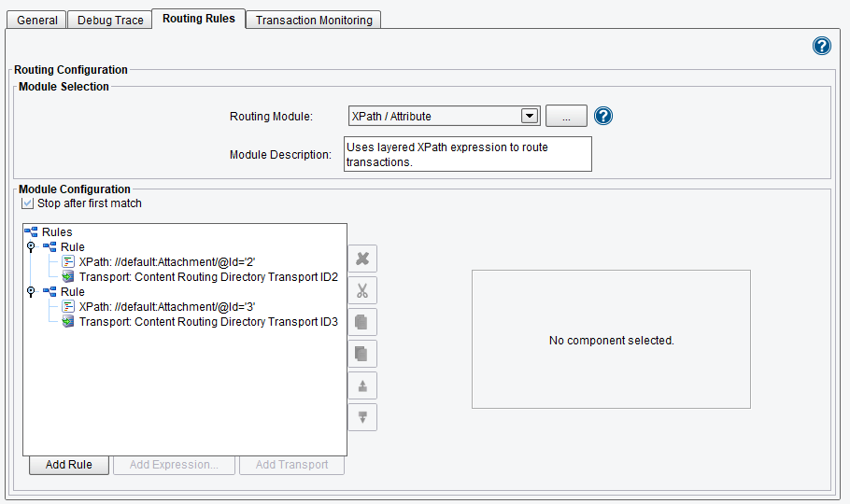
Task: Switch to the Debug Trace tab
Action: [110, 20]
